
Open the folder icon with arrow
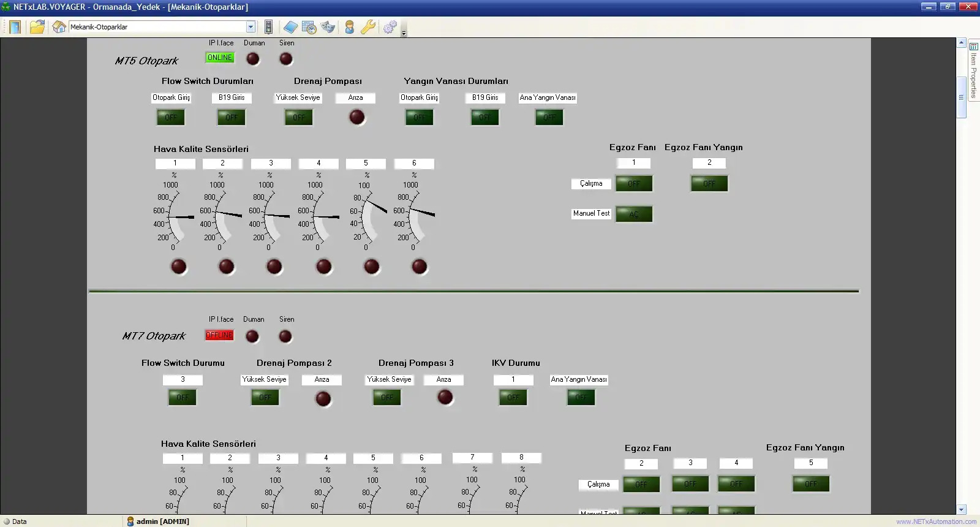37,27
